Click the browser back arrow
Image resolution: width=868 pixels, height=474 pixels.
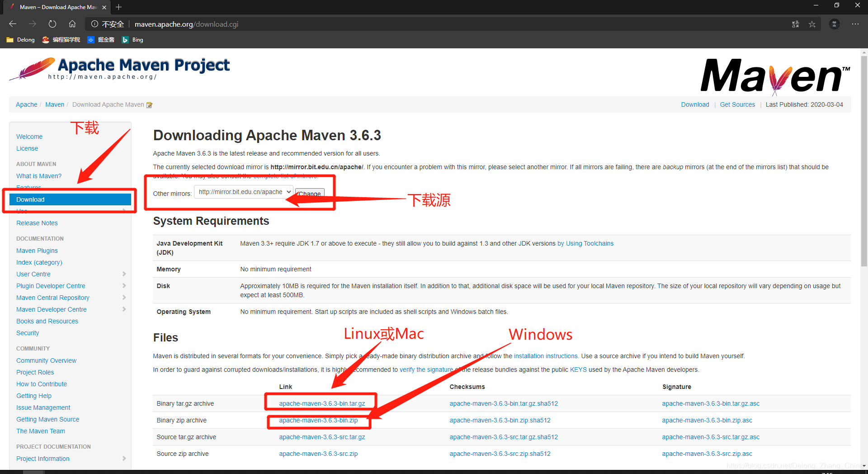[x=13, y=24]
